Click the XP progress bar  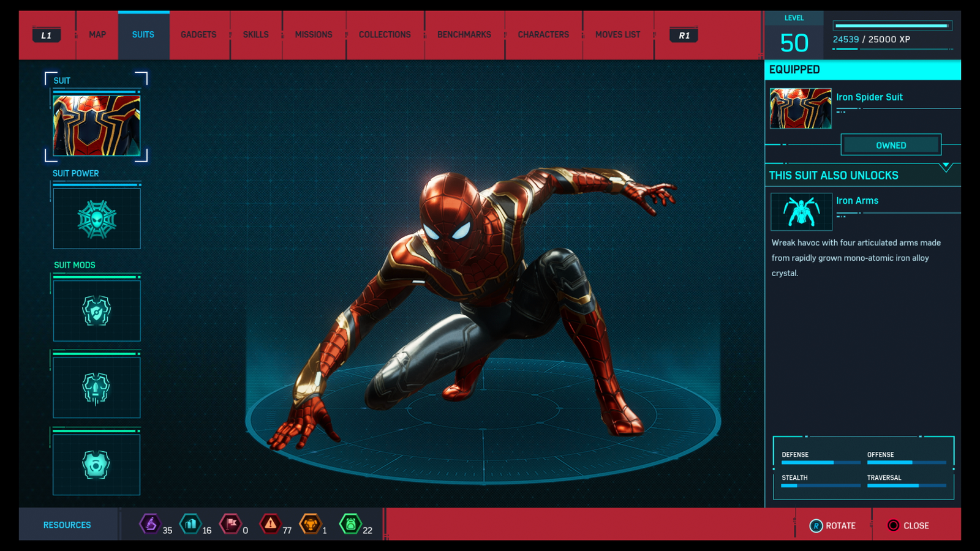(891, 26)
